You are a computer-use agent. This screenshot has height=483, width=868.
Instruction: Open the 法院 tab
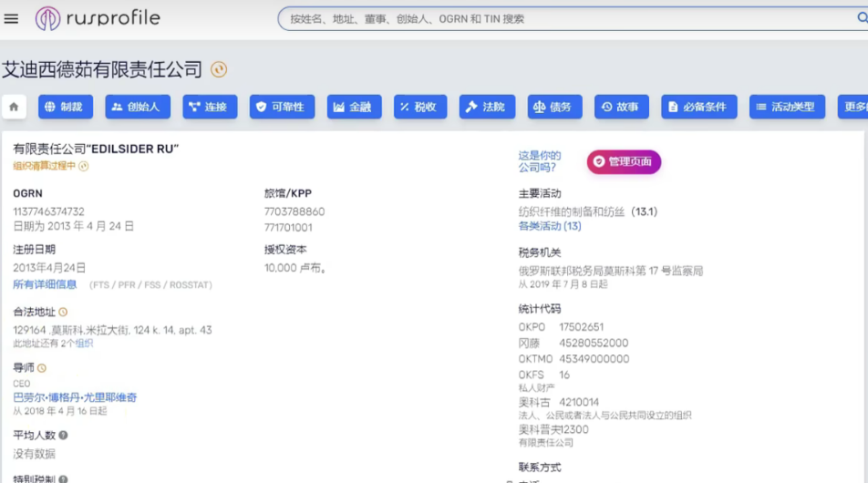click(x=487, y=107)
